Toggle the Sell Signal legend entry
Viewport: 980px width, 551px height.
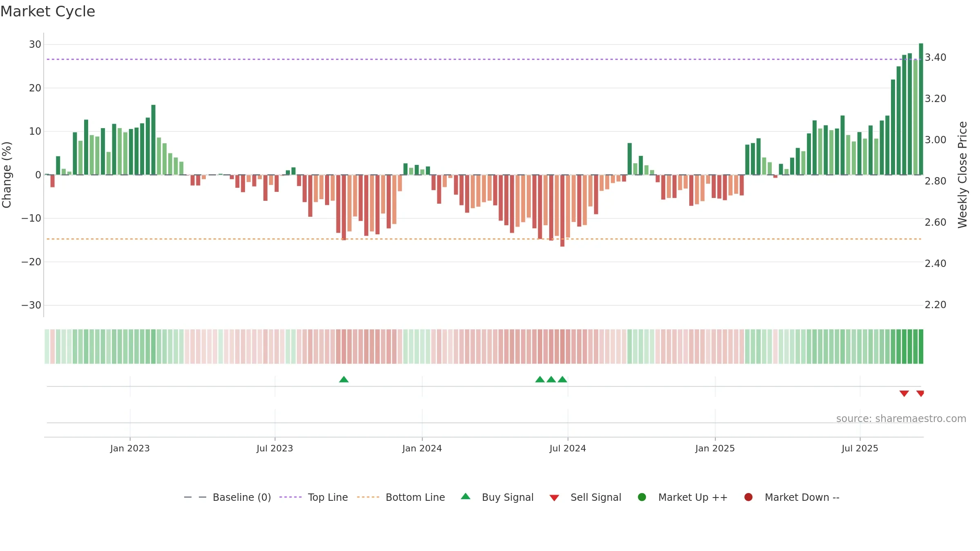point(585,497)
